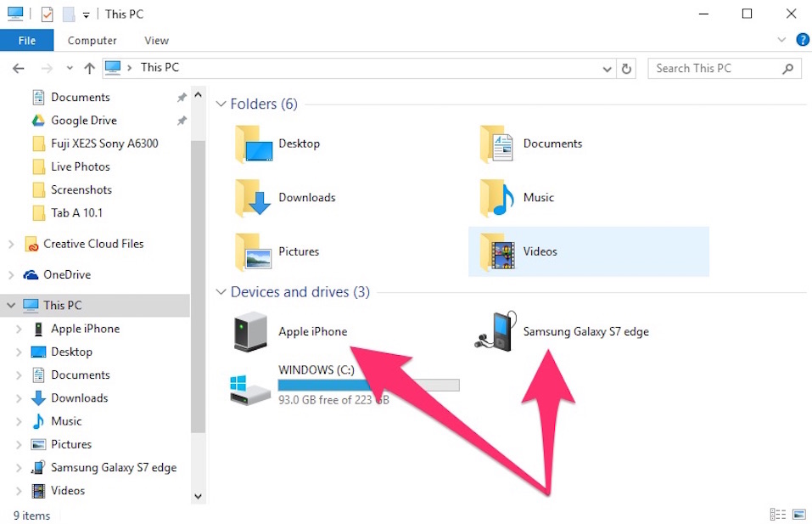Click the Creative Cloud Files icon
The image size is (812, 524).
point(31,244)
